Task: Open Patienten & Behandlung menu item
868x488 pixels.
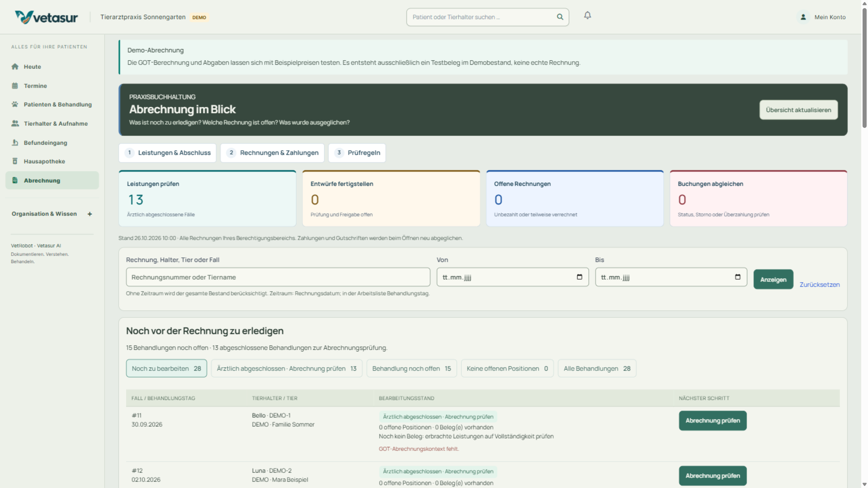Action: 52,105
